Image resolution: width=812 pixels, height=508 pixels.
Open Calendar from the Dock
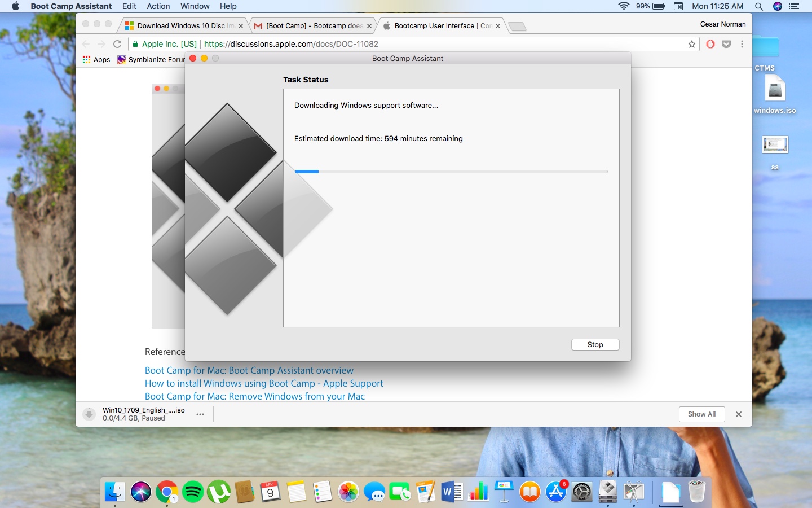[x=271, y=492]
